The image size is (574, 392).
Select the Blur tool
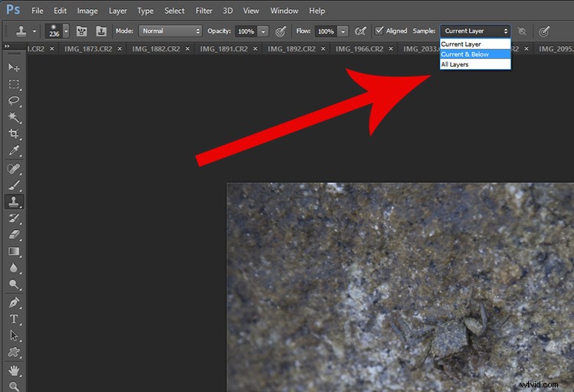(x=14, y=268)
